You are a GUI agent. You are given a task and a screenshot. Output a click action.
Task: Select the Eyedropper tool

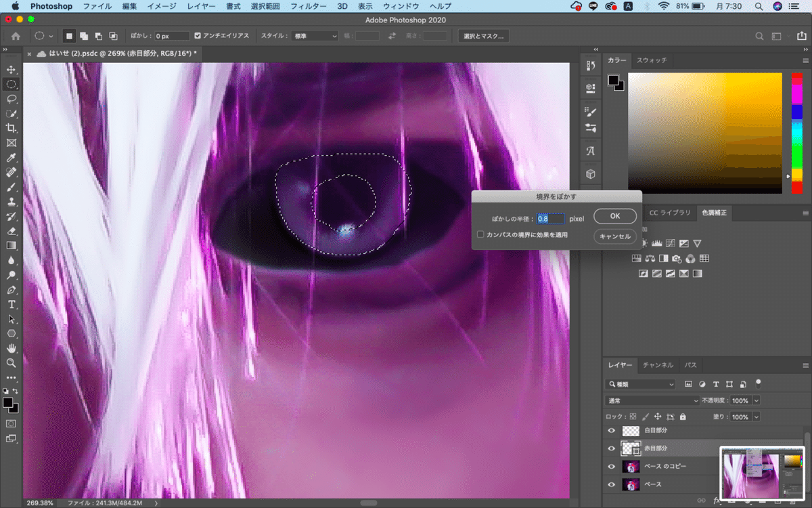point(11,158)
